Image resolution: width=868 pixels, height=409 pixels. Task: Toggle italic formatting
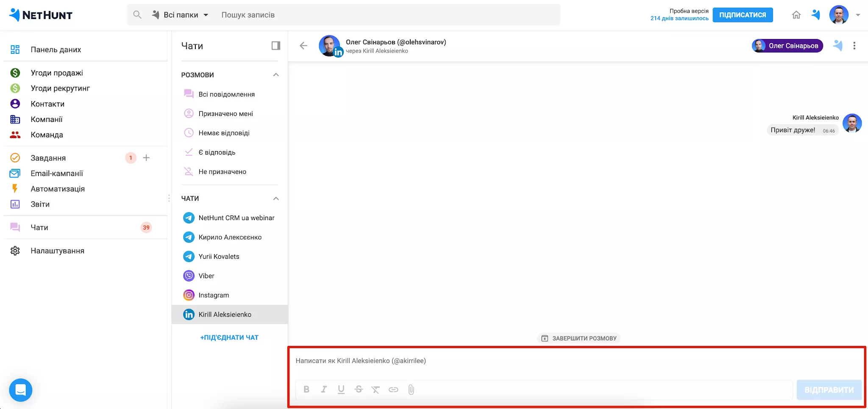click(324, 390)
